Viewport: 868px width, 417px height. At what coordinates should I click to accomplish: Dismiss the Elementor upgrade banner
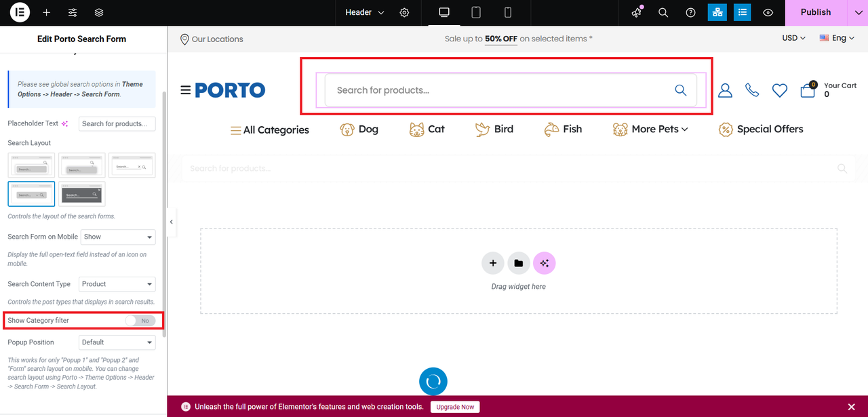[851, 407]
